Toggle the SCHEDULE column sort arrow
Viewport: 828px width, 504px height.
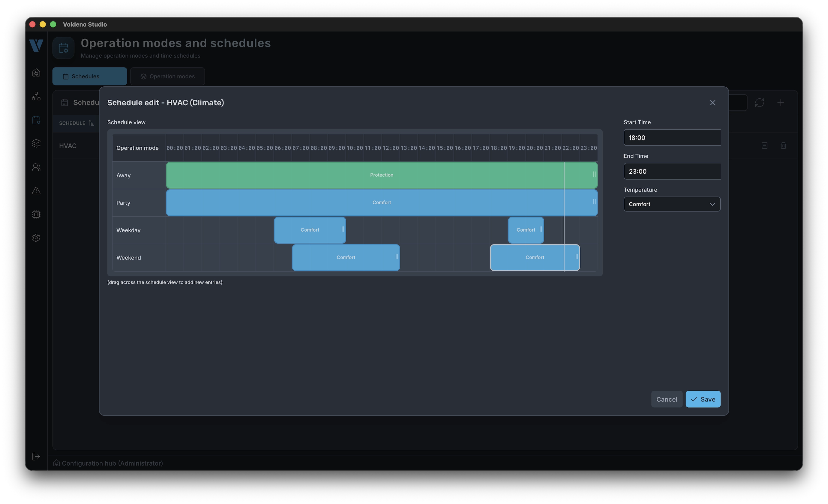(91, 123)
